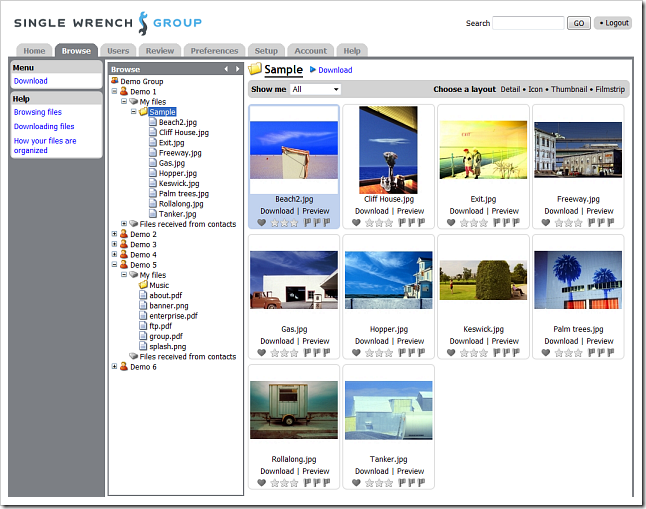Click the Demo 6 user icon in the tree
Image resolution: width=646 pixels, height=509 pixels.
pos(124,366)
